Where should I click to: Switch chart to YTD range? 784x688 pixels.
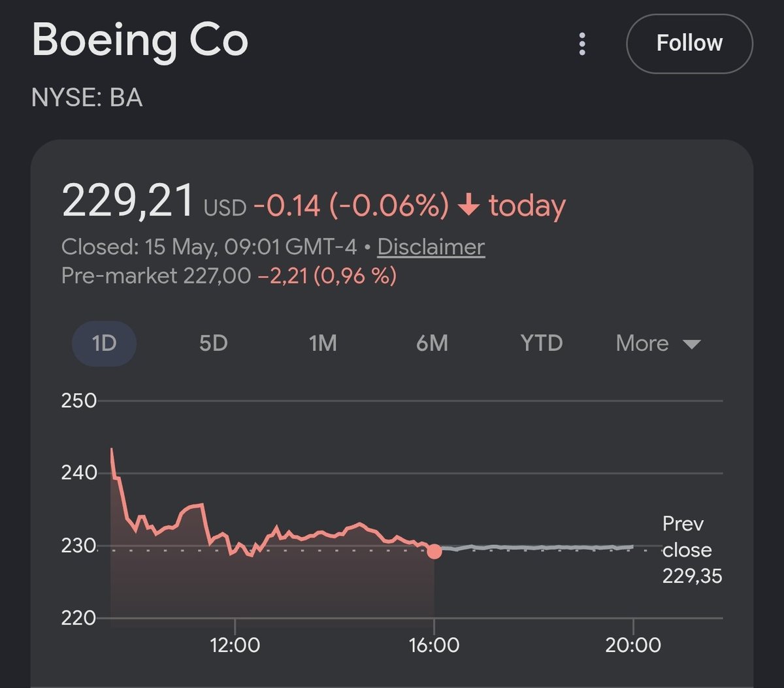(542, 343)
